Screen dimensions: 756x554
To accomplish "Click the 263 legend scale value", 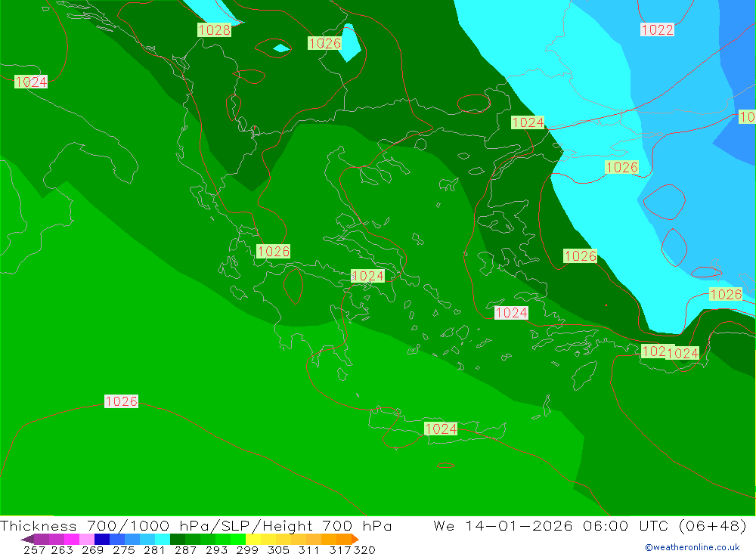I will coord(61,549).
